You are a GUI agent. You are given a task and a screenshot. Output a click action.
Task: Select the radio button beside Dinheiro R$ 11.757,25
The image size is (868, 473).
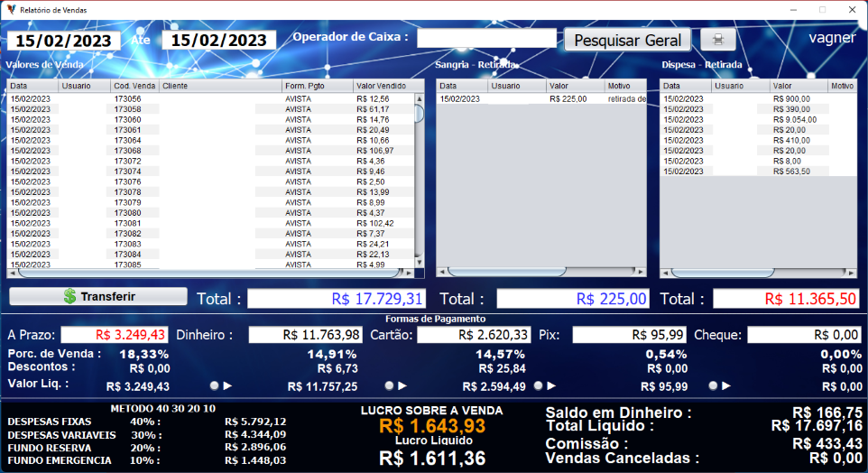coord(389,385)
